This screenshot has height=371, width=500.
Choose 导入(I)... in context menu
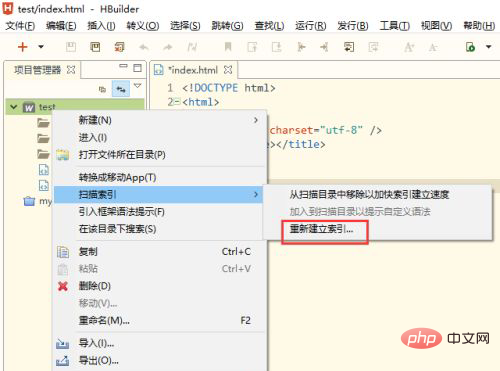[x=160, y=343]
